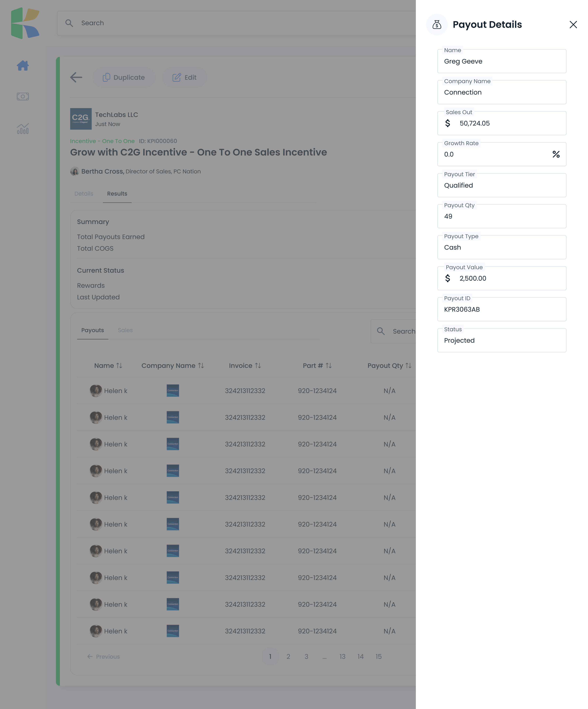Click the percent icon in Growth Rate
Image resolution: width=588 pixels, height=709 pixels.
[x=556, y=154]
